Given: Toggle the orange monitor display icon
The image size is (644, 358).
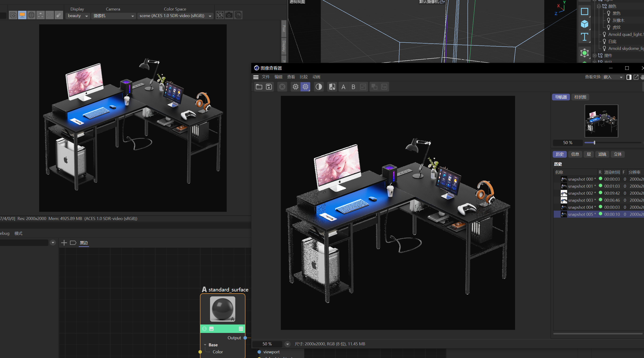Looking at the screenshot, I should (x=22, y=15).
